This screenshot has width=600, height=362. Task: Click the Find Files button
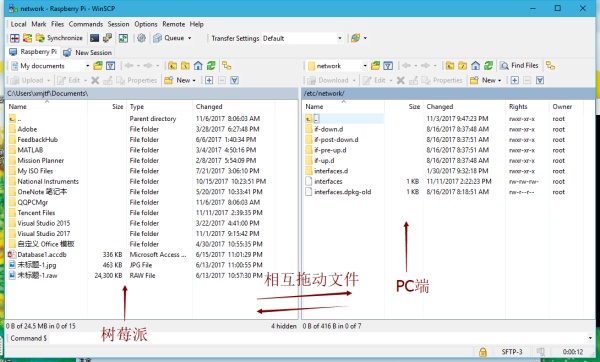pos(520,66)
